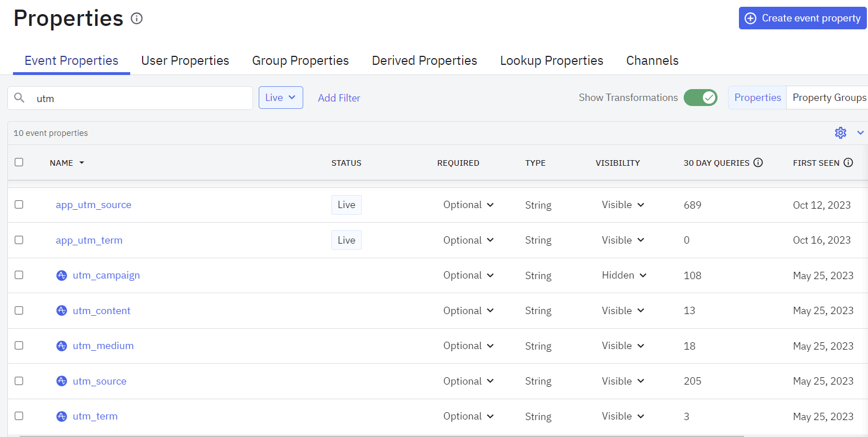The image size is (868, 437).
Task: Turn off the Show Transformations toggle
Action: click(x=701, y=98)
